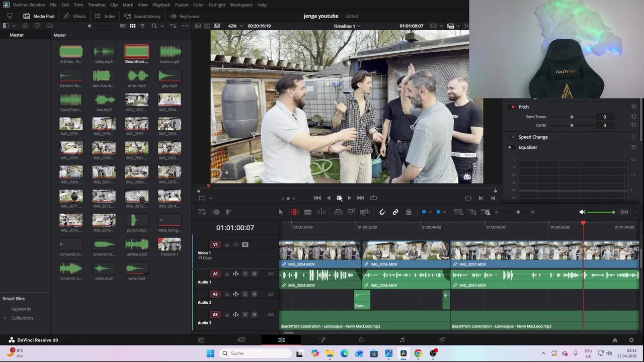This screenshot has height=362, width=644.
Task: Open the media pool three-dot options menu
Action: click(185, 26)
